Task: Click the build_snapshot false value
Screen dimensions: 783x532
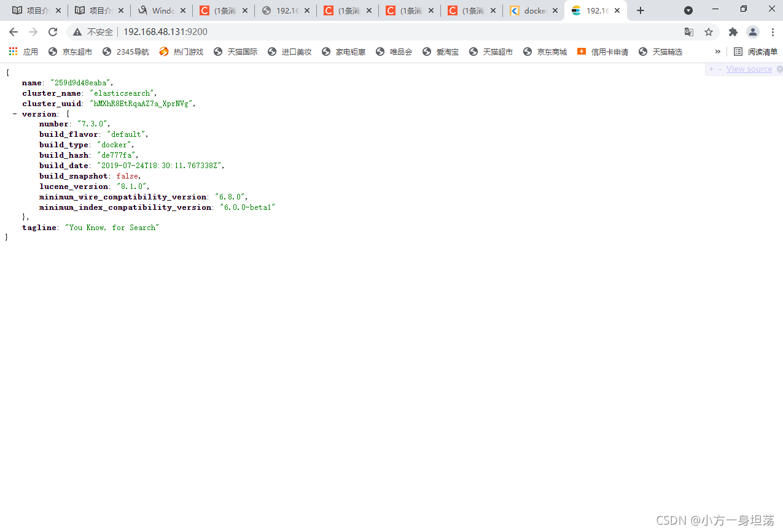Action: [127, 176]
